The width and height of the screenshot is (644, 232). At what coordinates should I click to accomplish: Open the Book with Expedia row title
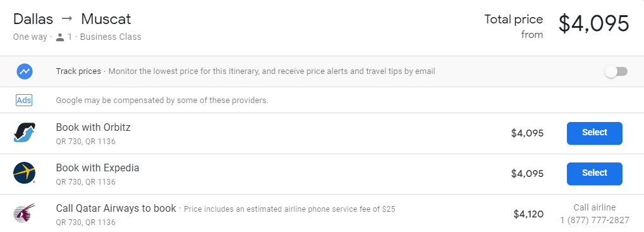(97, 168)
